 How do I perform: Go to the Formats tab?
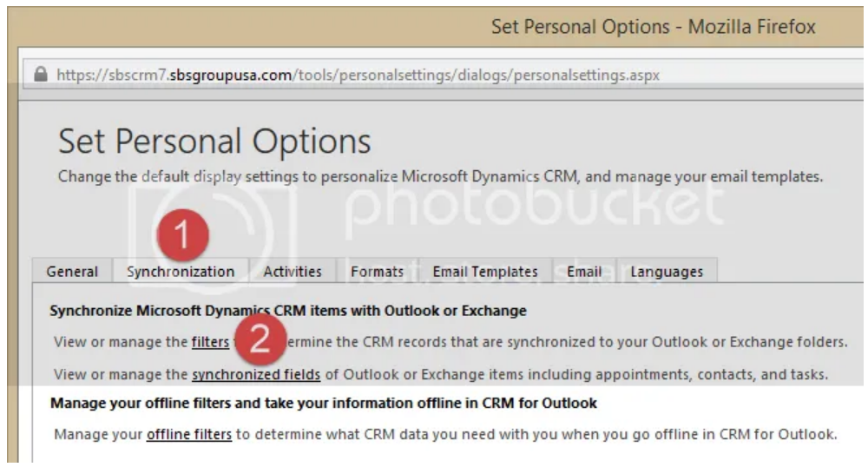377,271
